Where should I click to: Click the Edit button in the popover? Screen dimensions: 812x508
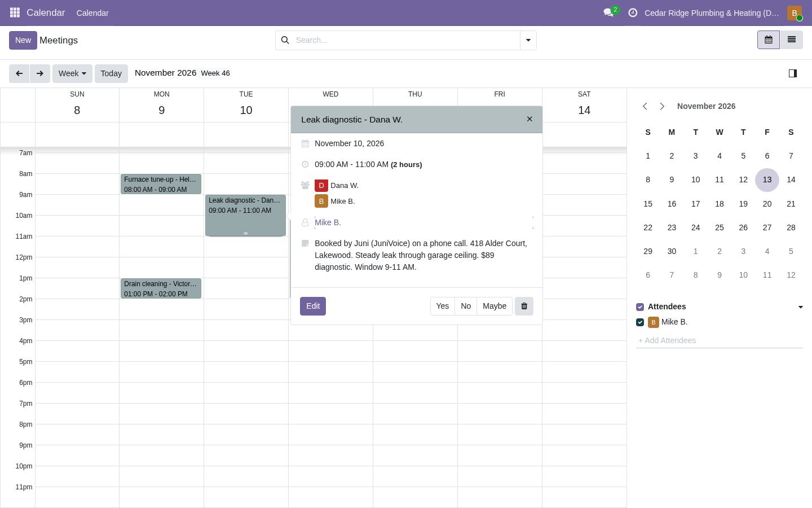313,306
